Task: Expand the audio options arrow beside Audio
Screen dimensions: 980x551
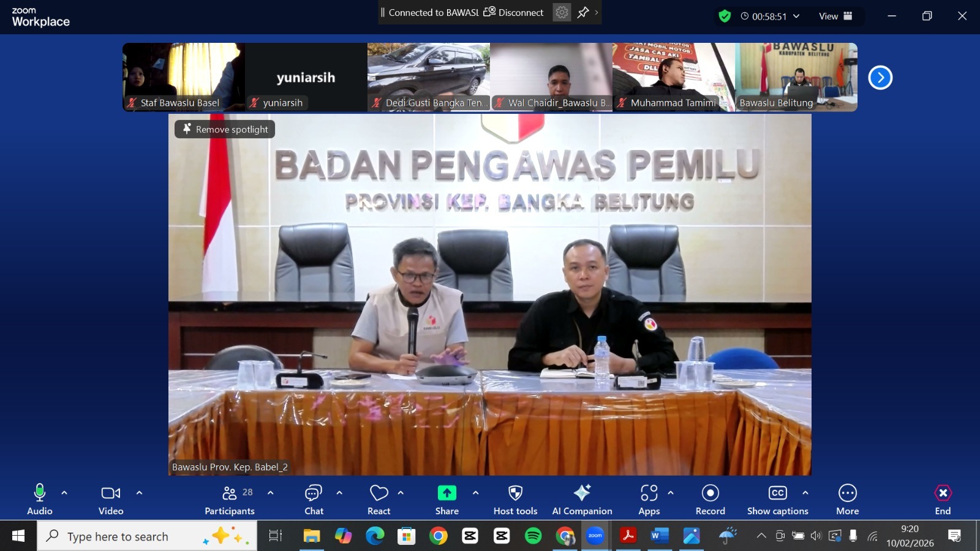Action: (64, 493)
